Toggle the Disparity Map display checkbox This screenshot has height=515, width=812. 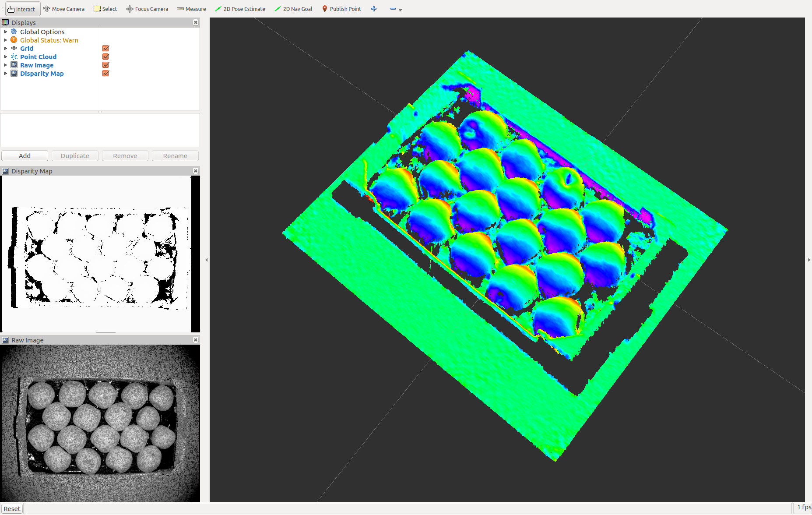pos(105,73)
